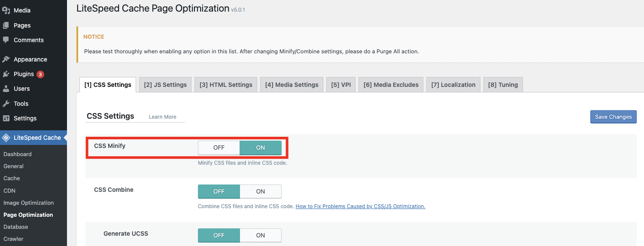Screen dimensions: 644x246
Task: Click the Pages icon in sidebar
Action: click(x=6, y=25)
